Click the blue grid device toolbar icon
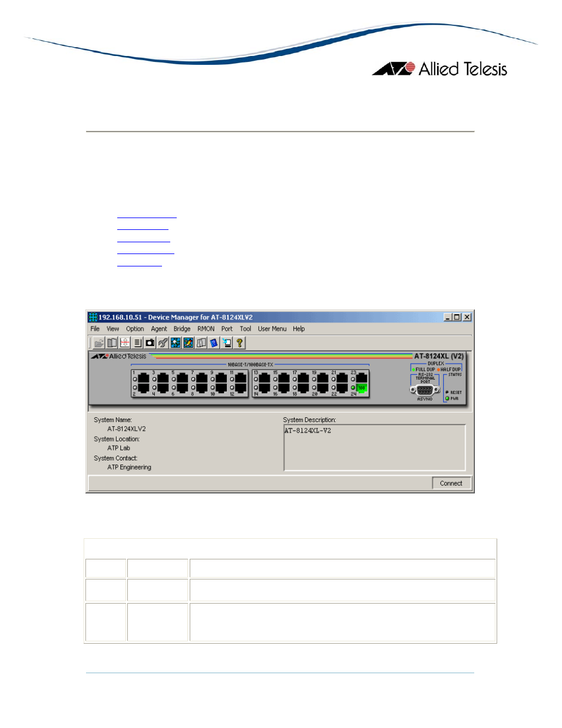 (x=176, y=343)
